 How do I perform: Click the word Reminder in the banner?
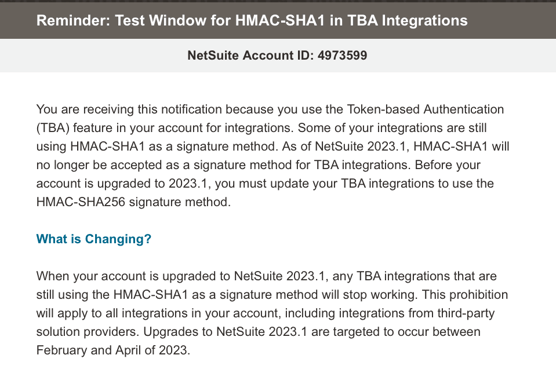[73, 21]
